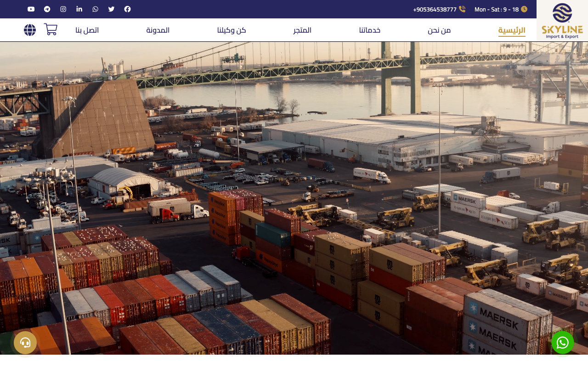Click the phone number +905364538777 link

(435, 10)
